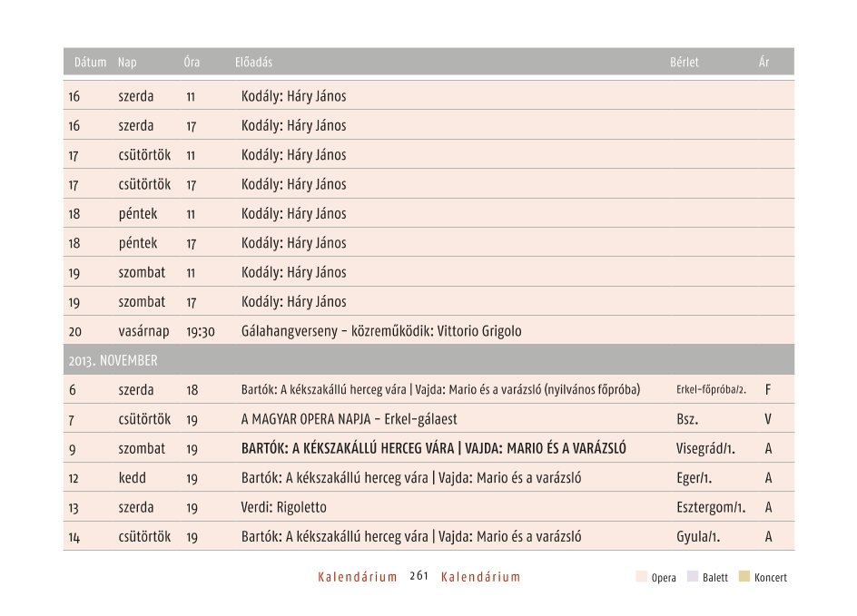Click 'Kodály: Háry János' on szombat 19 at 17
This screenshot has width=857, height=616.
pyautogui.click(x=293, y=302)
